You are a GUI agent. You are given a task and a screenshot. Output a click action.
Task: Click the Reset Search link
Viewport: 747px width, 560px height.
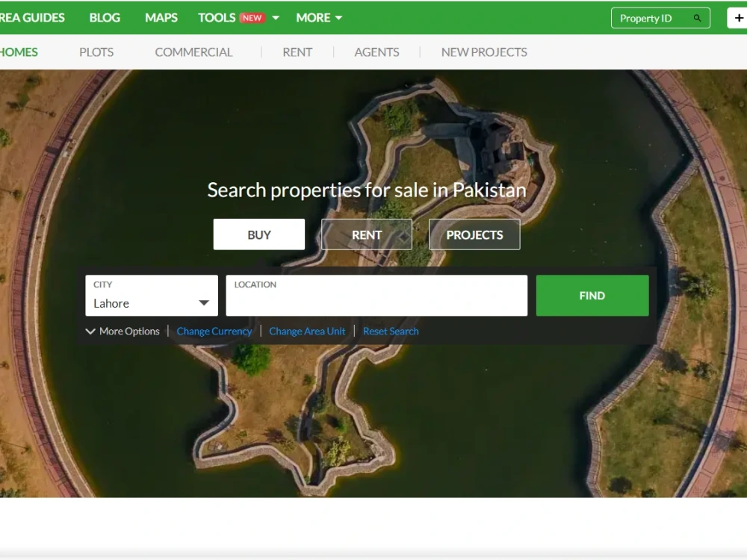pos(391,331)
